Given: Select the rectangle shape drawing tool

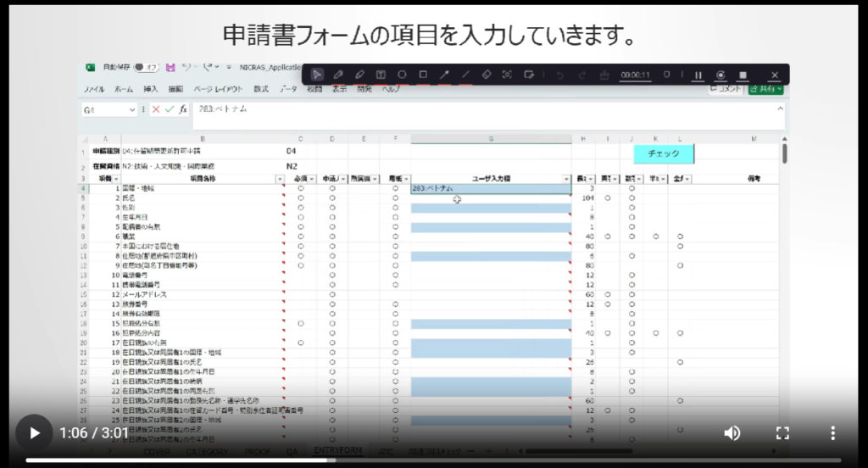Looking at the screenshot, I should pyautogui.click(x=423, y=75).
